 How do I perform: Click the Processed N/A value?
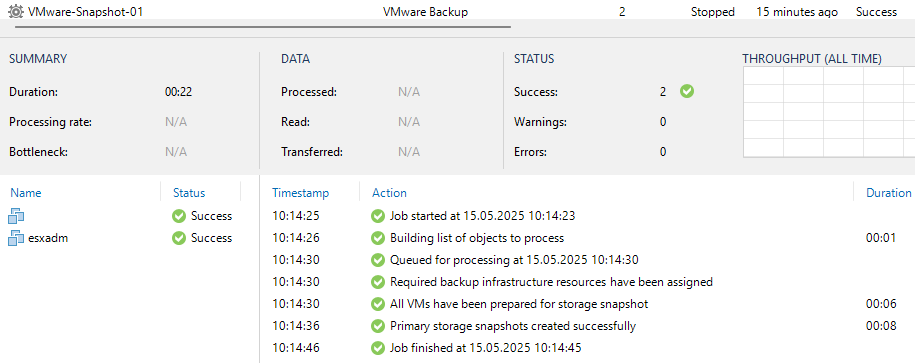[408, 92]
